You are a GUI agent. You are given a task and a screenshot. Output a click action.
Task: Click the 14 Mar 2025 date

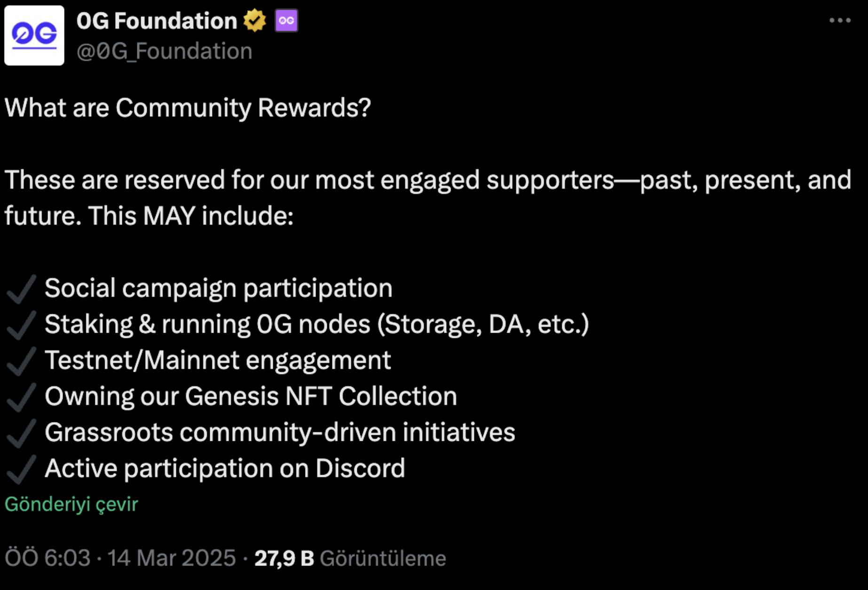[x=172, y=558]
